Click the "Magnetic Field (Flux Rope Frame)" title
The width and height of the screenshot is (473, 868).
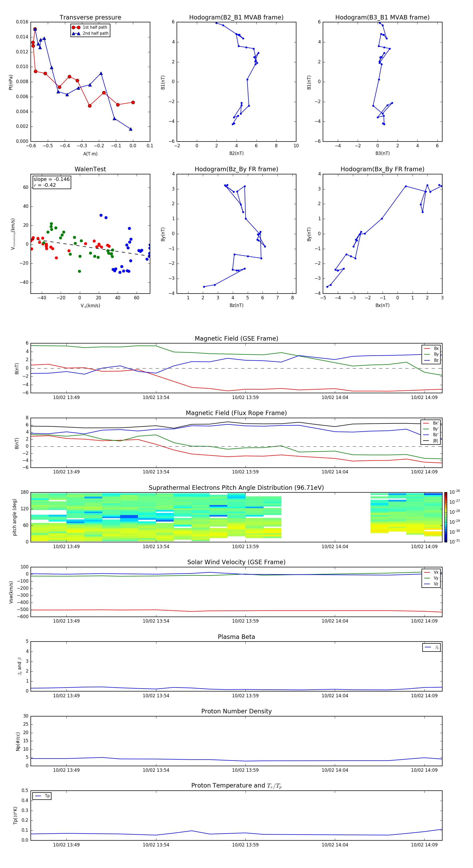coord(236,413)
